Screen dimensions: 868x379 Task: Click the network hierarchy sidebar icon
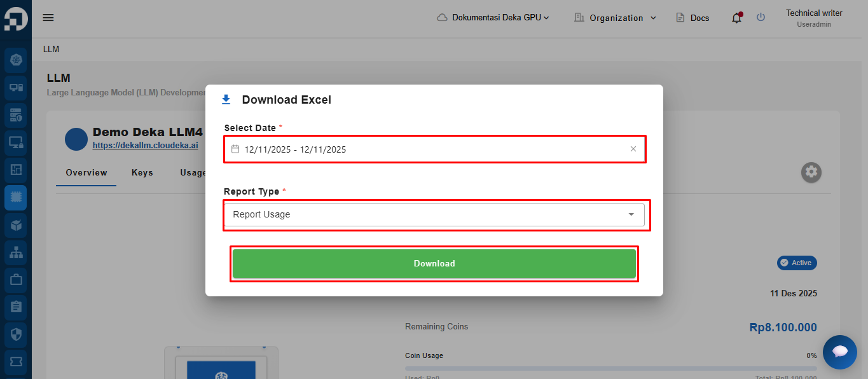coord(16,252)
